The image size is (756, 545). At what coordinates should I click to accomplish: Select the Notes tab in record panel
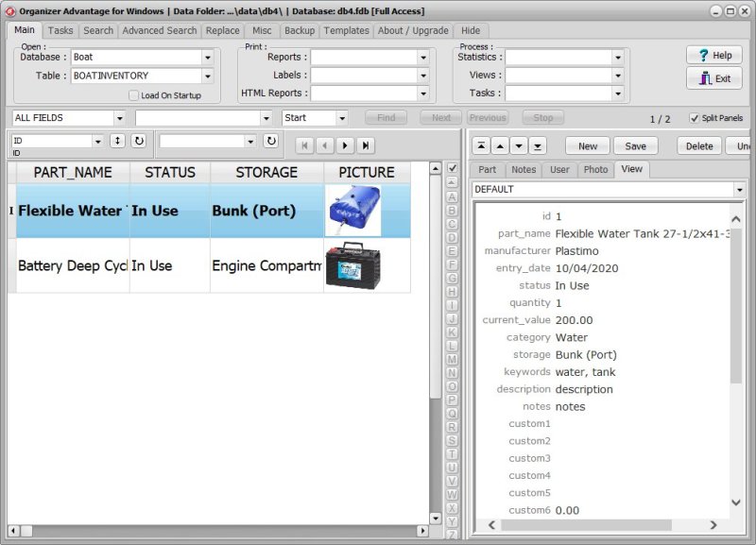click(524, 170)
